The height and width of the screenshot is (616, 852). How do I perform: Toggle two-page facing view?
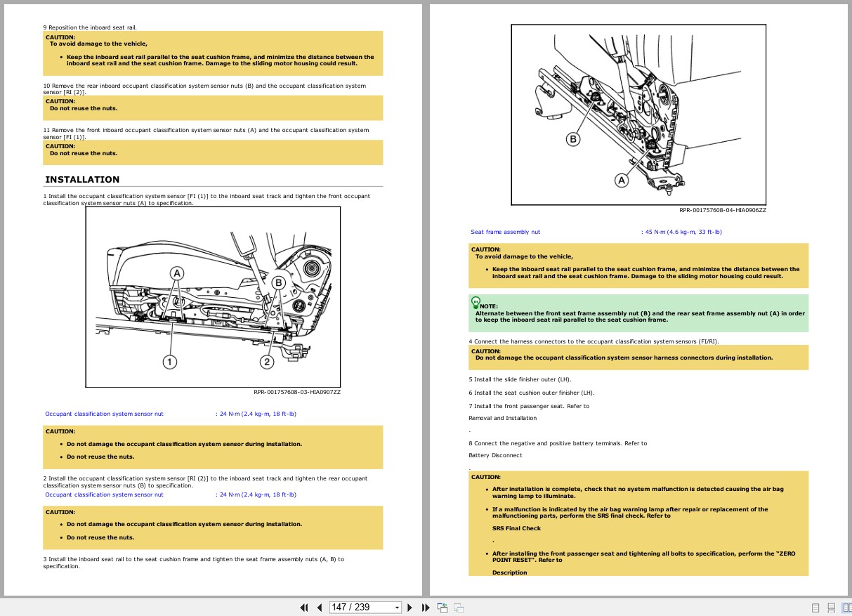click(846, 608)
